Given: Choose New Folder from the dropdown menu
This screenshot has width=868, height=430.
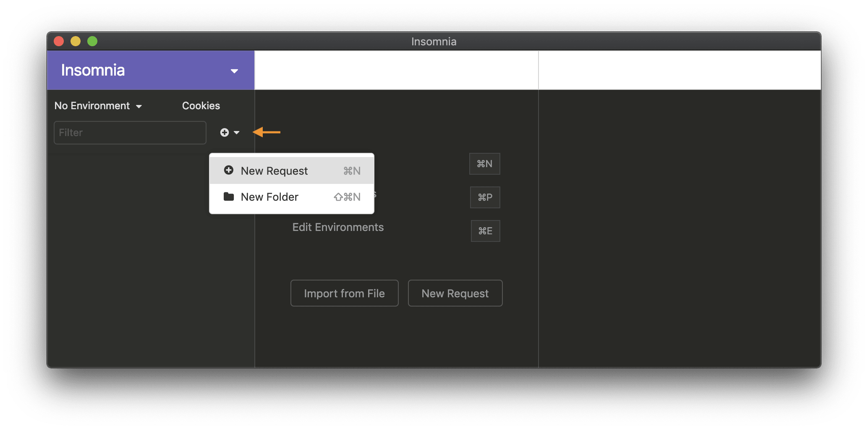Looking at the screenshot, I should [x=292, y=197].
